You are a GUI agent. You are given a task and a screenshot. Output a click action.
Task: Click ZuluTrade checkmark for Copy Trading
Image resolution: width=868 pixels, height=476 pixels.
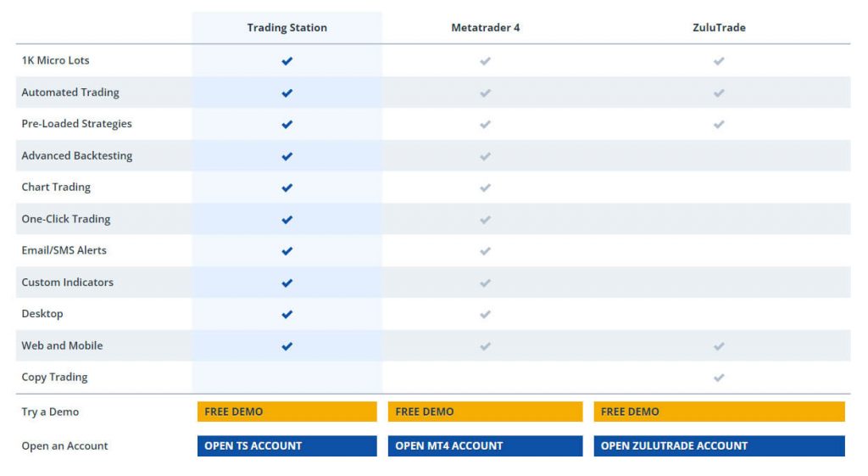[x=719, y=378]
